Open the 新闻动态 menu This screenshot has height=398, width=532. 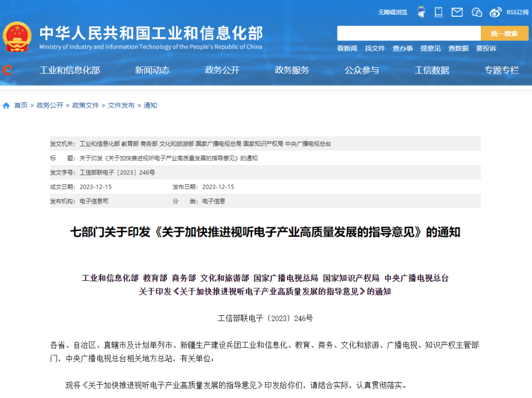click(152, 70)
